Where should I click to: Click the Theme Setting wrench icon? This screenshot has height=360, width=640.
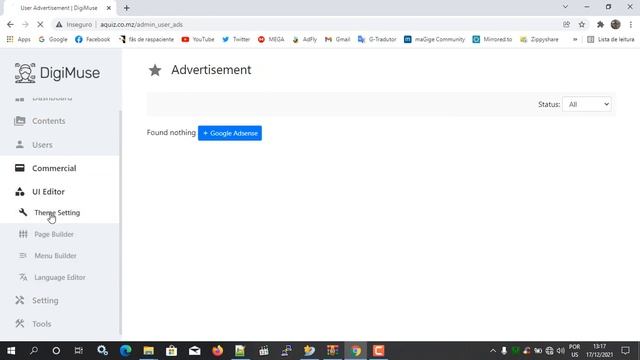coord(23,212)
